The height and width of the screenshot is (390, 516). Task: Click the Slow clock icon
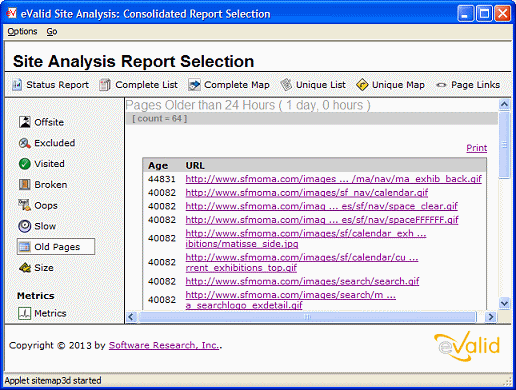click(x=25, y=226)
